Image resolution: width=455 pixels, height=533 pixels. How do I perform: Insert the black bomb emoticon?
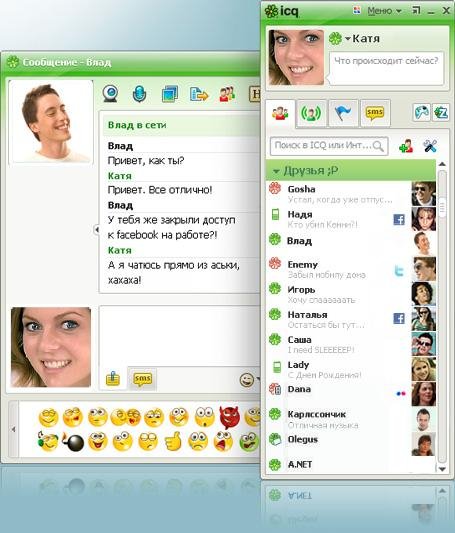pos(74,442)
